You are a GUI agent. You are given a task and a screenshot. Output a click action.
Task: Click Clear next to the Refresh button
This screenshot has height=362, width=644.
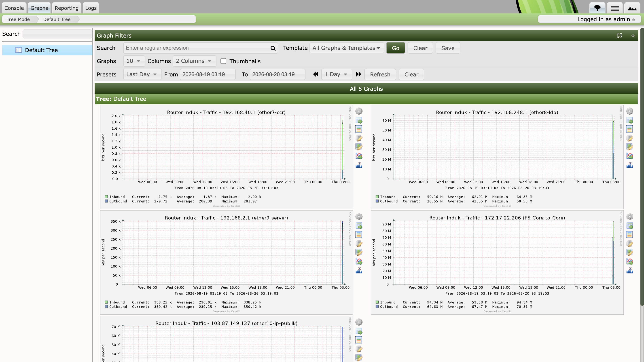click(x=411, y=74)
